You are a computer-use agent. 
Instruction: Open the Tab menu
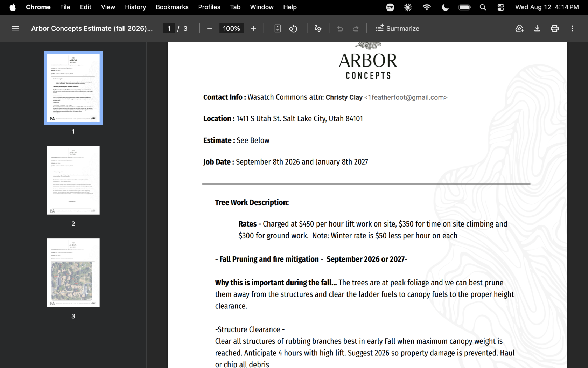(x=235, y=7)
